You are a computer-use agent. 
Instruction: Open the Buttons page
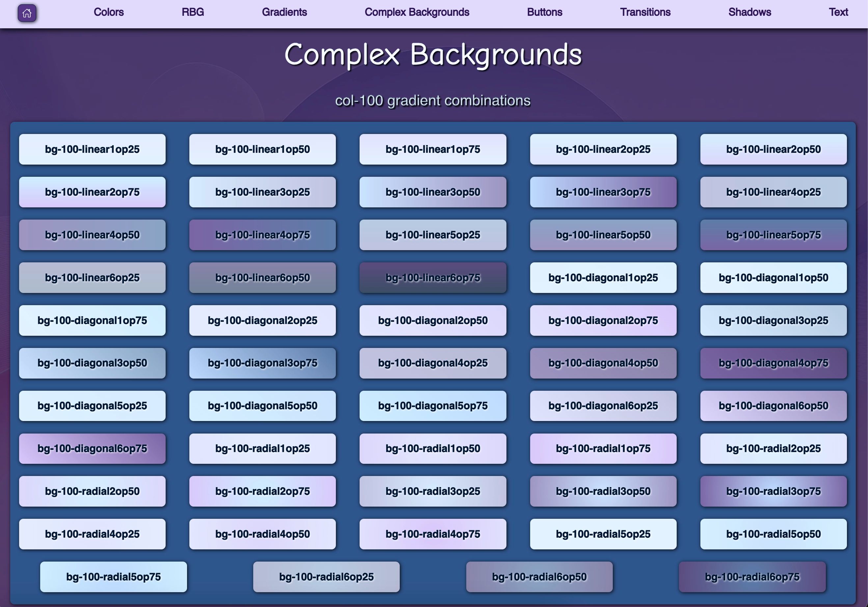[x=544, y=12]
